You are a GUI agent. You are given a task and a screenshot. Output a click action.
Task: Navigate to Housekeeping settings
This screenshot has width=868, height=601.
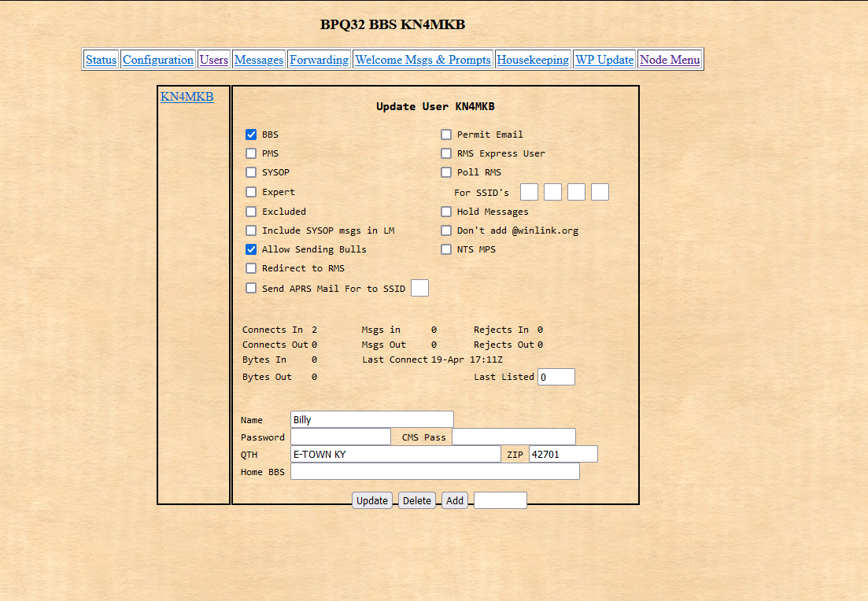click(533, 60)
